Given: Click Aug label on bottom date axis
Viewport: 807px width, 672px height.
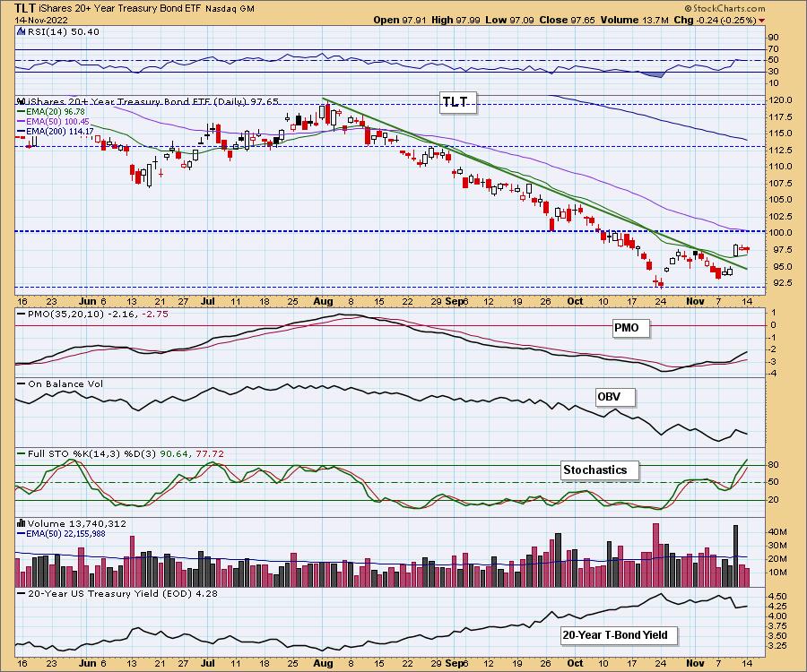Looking at the screenshot, I should pos(323,663).
